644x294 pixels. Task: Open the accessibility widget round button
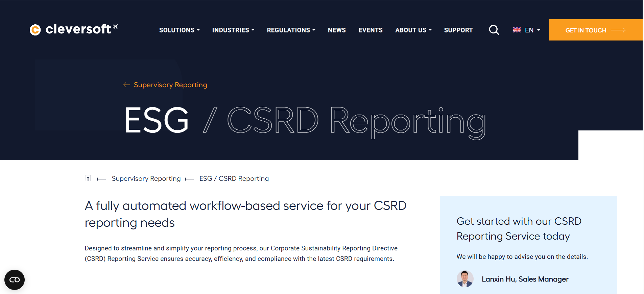pos(15,280)
